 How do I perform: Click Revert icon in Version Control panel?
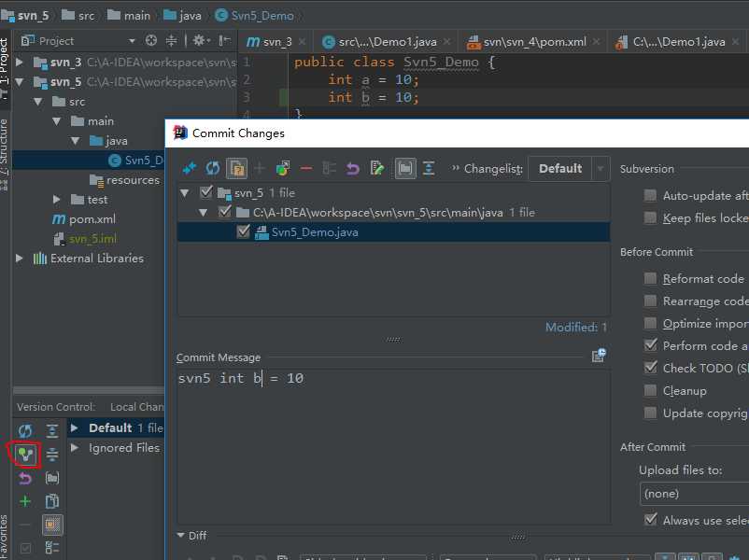[x=25, y=478]
